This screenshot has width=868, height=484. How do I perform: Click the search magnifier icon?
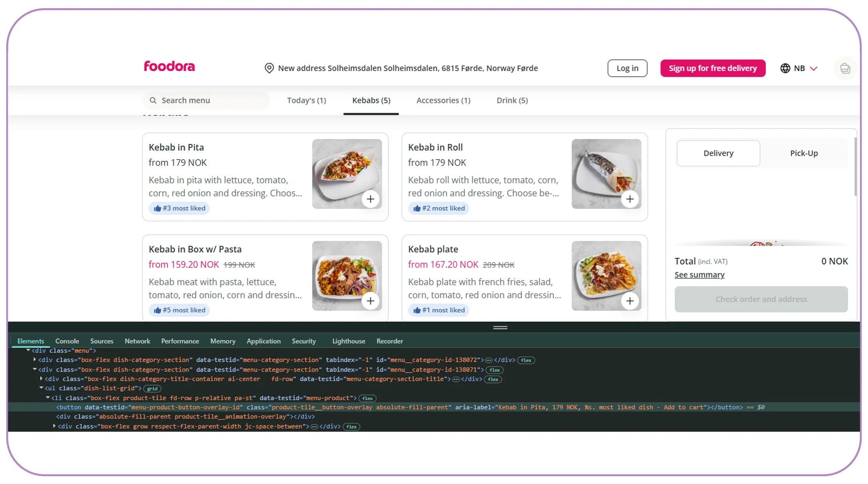153,100
